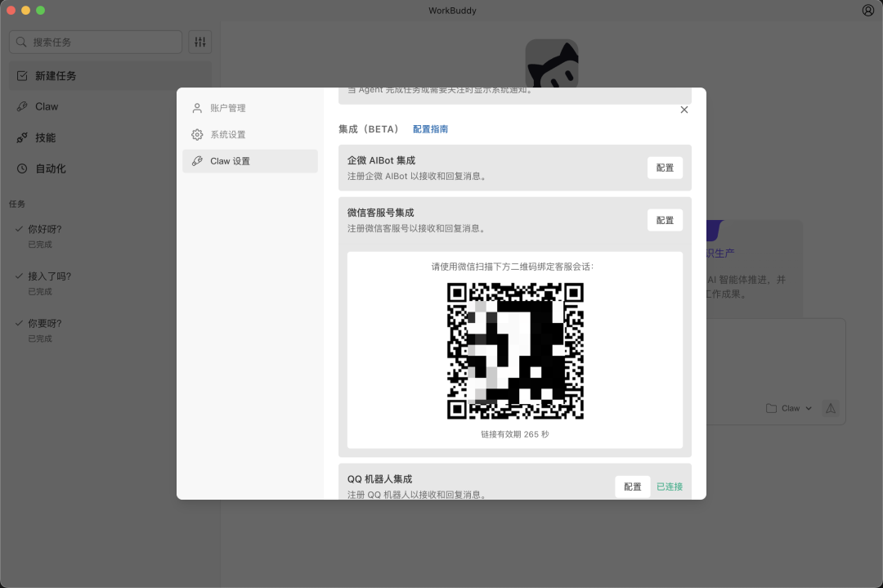Click 配置 for 企微 AIBot 集成

click(x=665, y=168)
